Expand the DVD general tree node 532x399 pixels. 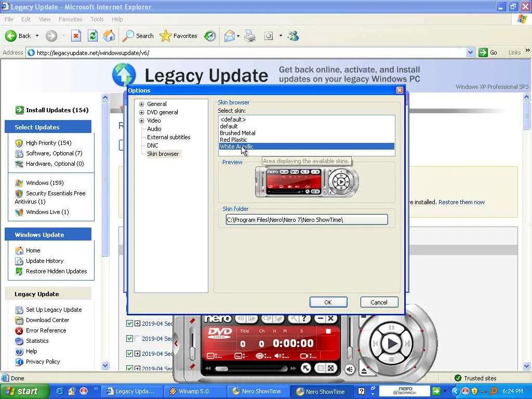point(141,112)
